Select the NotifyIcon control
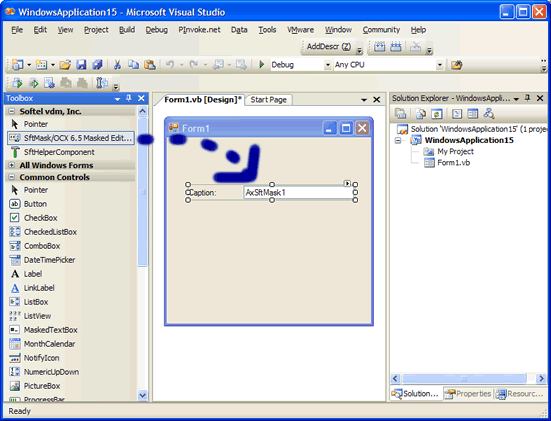This screenshot has width=551, height=421. [34, 358]
